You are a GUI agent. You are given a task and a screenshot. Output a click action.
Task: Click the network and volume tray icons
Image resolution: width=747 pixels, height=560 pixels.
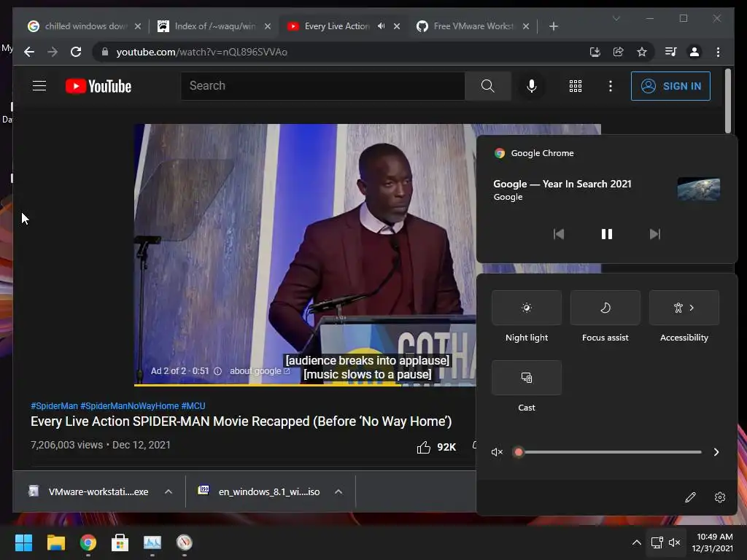pos(665,542)
